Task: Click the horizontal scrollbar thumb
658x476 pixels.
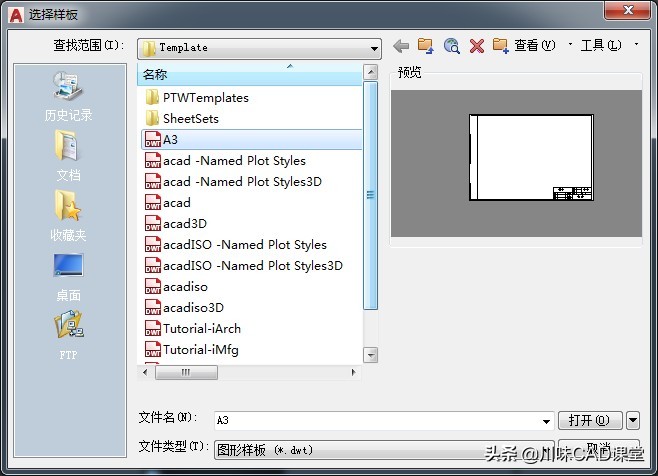Action: coord(186,372)
